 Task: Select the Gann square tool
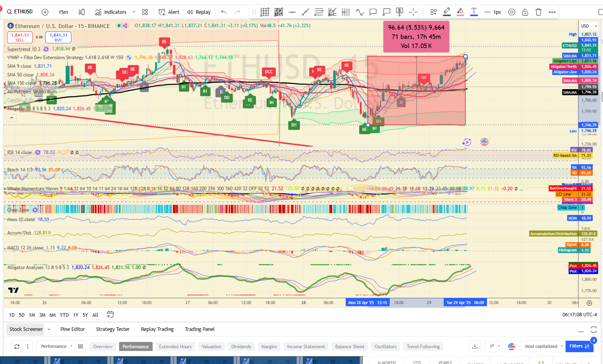pyautogui.click(x=278, y=12)
